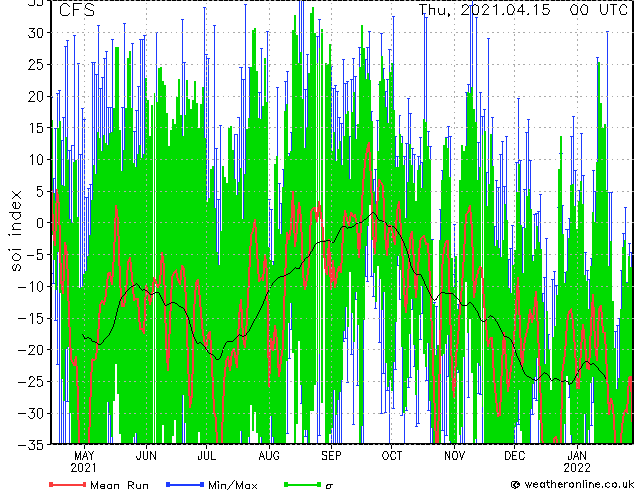Click the -15 y-axis value

coord(32,318)
